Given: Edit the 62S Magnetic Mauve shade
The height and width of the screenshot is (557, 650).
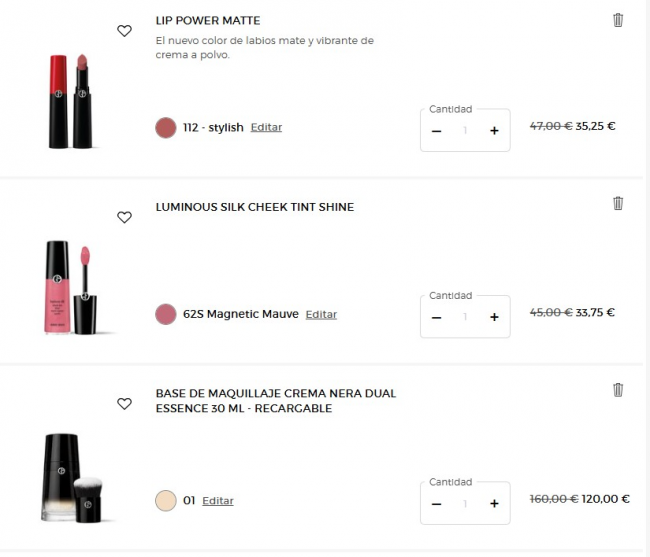Looking at the screenshot, I should [321, 315].
